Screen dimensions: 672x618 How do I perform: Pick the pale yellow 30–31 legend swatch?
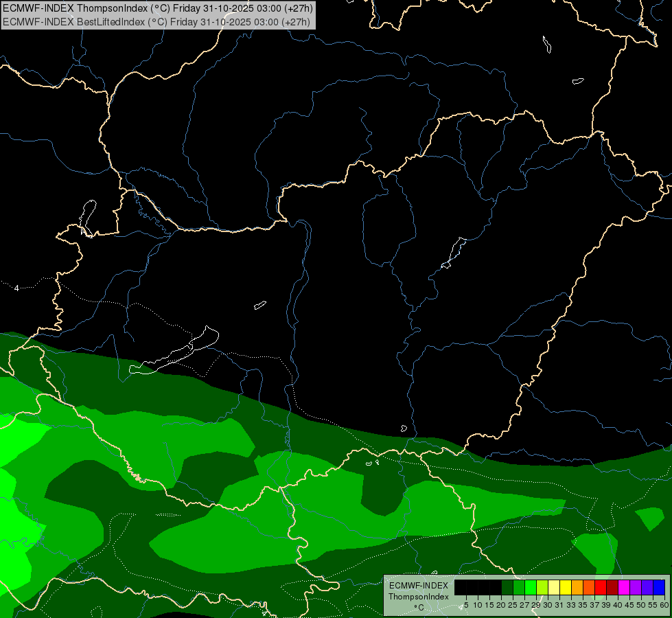pyautogui.click(x=554, y=587)
